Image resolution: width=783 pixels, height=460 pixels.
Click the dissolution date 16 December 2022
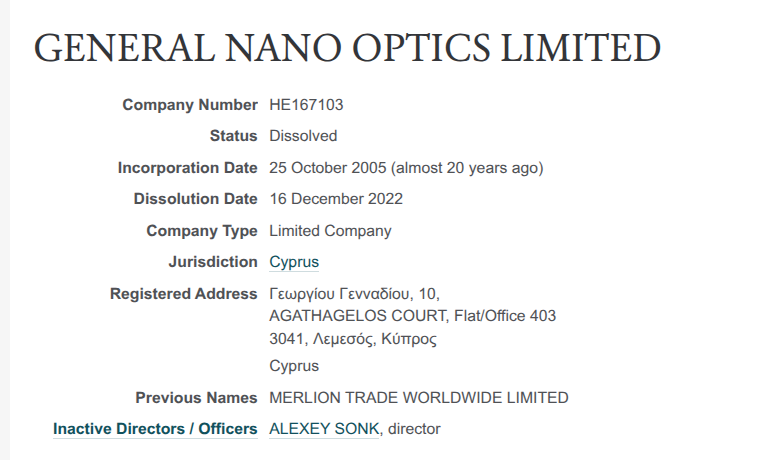336,199
